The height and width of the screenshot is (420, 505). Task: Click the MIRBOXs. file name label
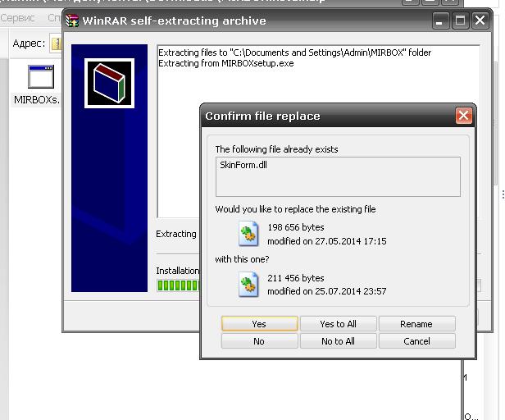(36, 100)
